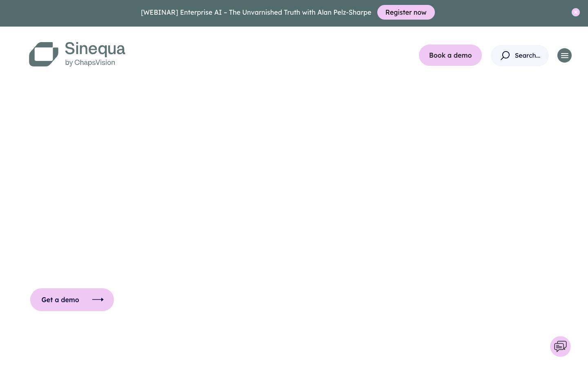
Task: Click the webinar announcement text
Action: (x=256, y=12)
